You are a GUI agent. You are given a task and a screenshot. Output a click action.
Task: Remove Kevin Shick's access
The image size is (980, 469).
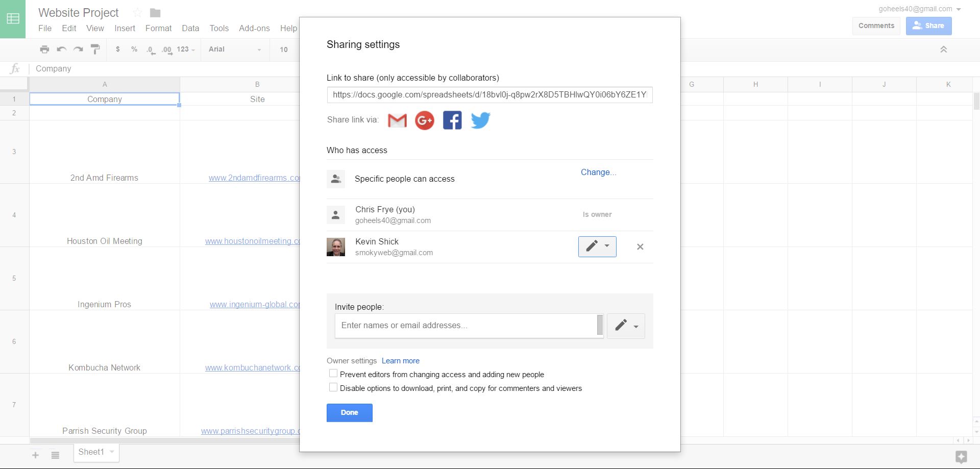[x=640, y=247]
